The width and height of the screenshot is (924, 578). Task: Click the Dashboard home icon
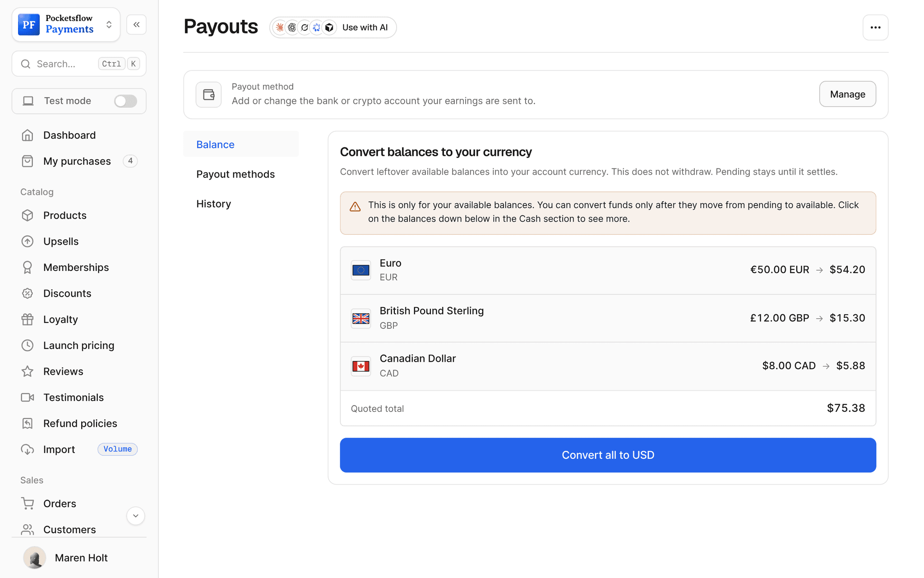tap(28, 135)
